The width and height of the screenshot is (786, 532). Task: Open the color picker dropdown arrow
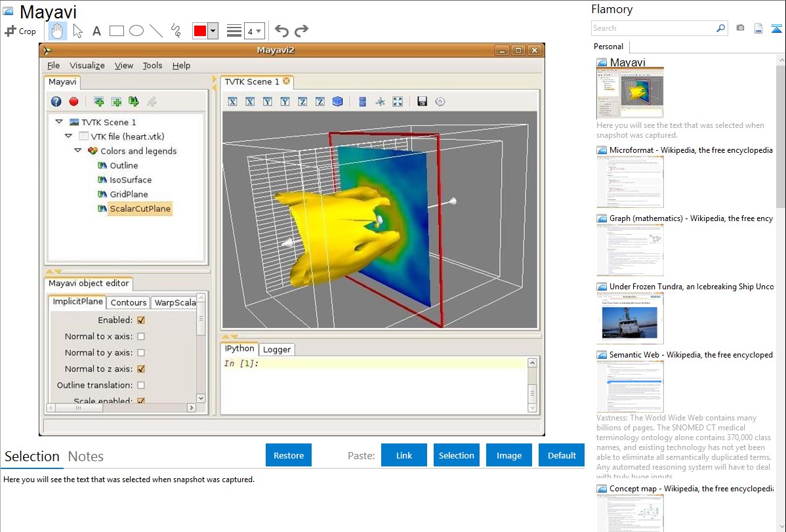click(x=213, y=31)
